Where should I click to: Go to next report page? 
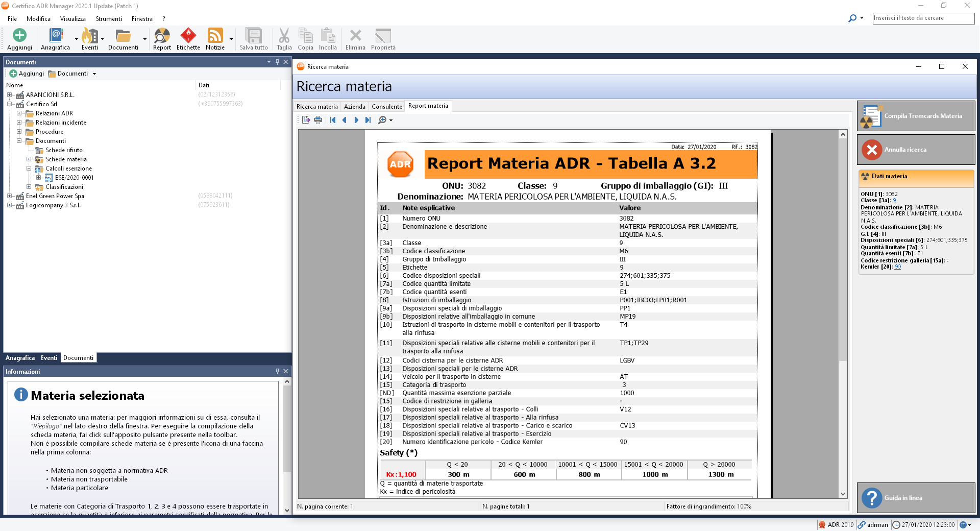point(356,120)
